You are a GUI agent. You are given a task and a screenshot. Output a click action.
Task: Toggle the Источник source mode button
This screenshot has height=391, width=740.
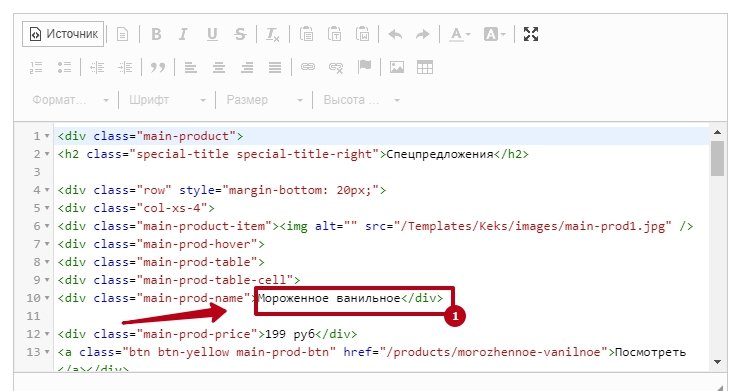[x=63, y=34]
